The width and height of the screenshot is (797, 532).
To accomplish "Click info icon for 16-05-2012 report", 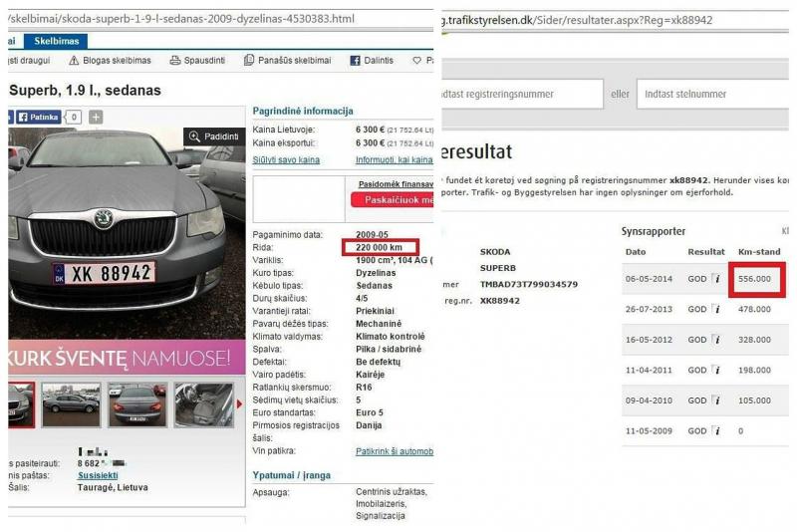I will [x=716, y=340].
